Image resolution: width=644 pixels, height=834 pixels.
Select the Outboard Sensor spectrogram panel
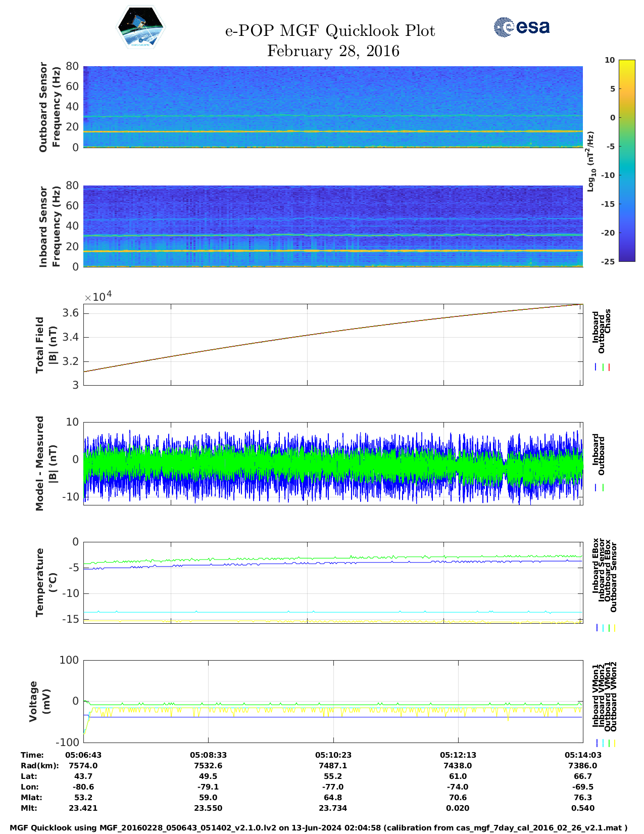point(333,106)
